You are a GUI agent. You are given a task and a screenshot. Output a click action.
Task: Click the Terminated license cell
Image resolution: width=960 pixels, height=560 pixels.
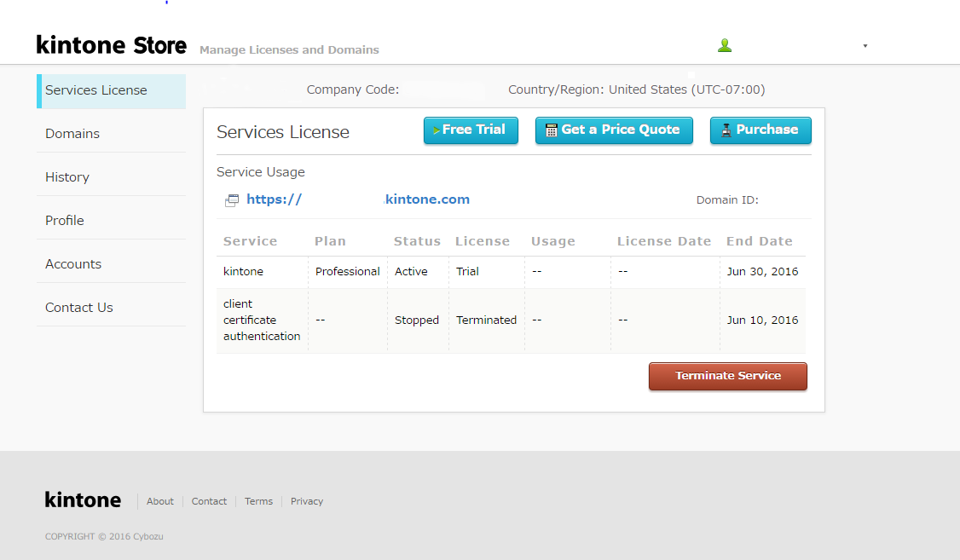tap(486, 320)
